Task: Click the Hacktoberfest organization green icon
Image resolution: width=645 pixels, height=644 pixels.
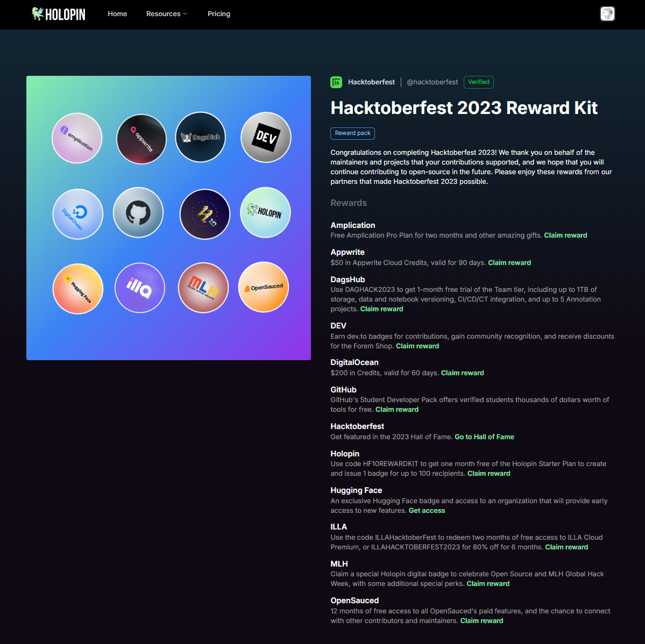Action: (336, 82)
